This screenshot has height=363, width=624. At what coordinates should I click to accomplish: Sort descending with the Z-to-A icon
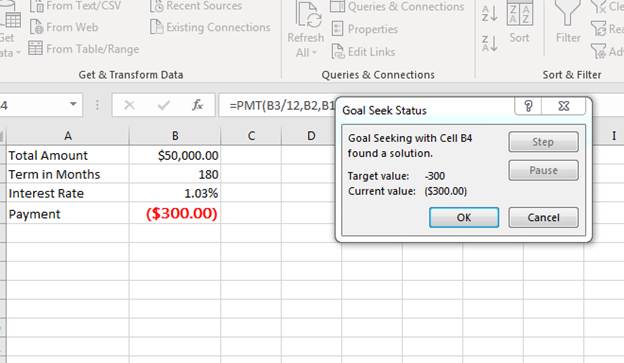489,43
